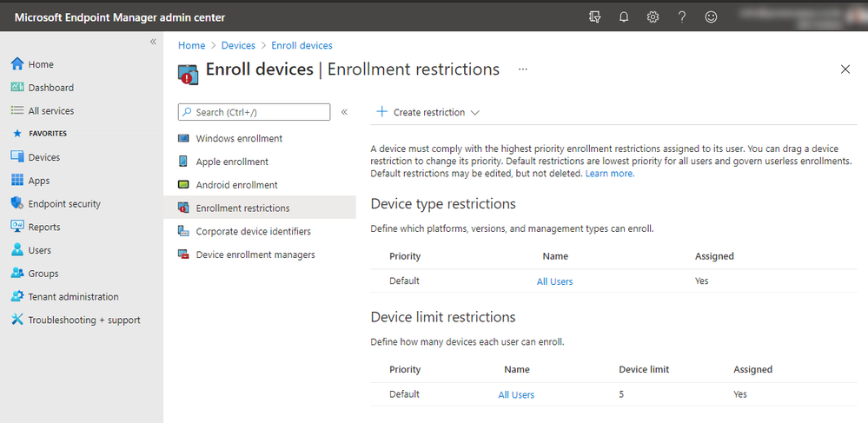Click the Enroll devices header icon
The height and width of the screenshot is (423, 868).
tap(188, 74)
